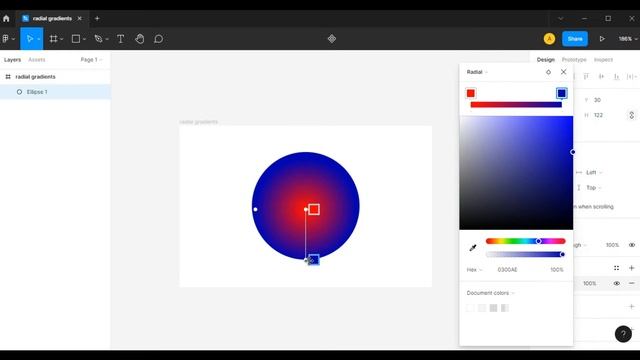Expand the Move tool options arrow
Screen dimensions: 640x360
pyautogui.click(x=38, y=39)
